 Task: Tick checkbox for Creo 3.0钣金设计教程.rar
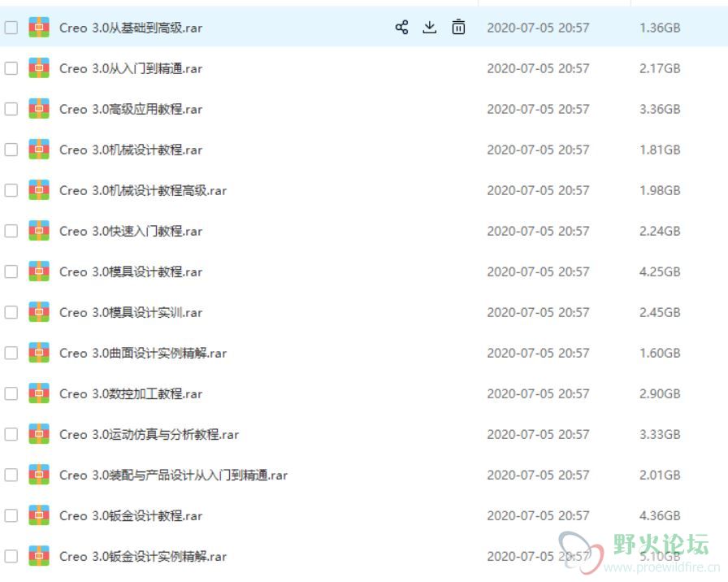tap(11, 515)
